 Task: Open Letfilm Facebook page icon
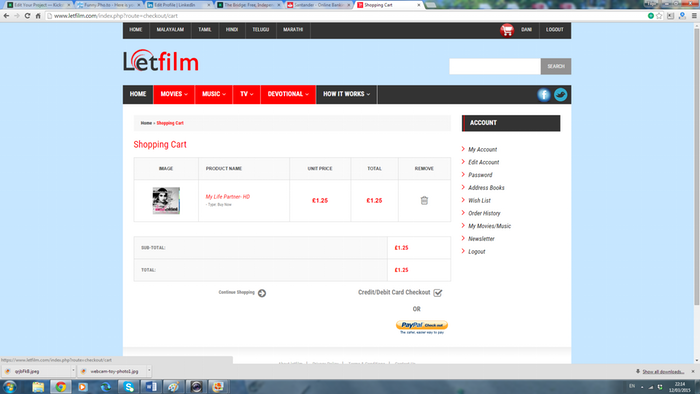(x=543, y=95)
